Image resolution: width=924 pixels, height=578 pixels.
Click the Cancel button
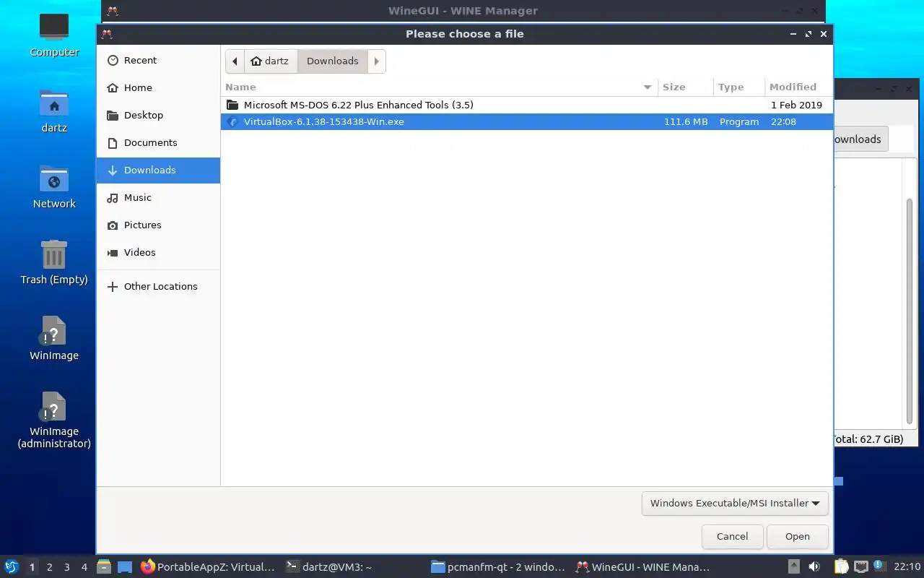click(x=732, y=537)
